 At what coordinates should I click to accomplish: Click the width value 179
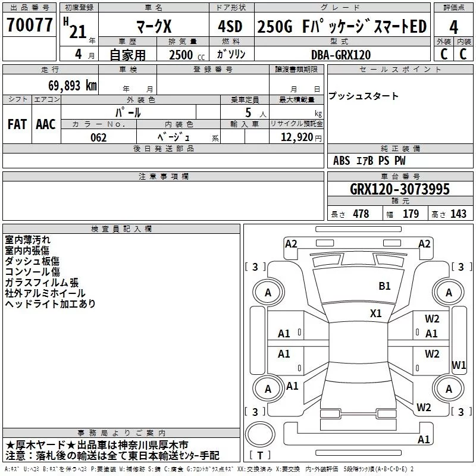point(411,214)
